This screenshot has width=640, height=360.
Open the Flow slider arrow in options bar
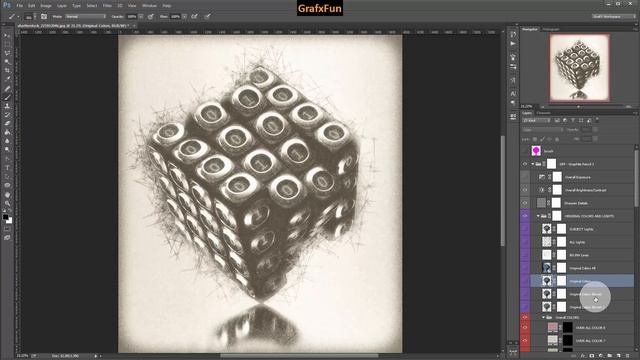[184, 17]
